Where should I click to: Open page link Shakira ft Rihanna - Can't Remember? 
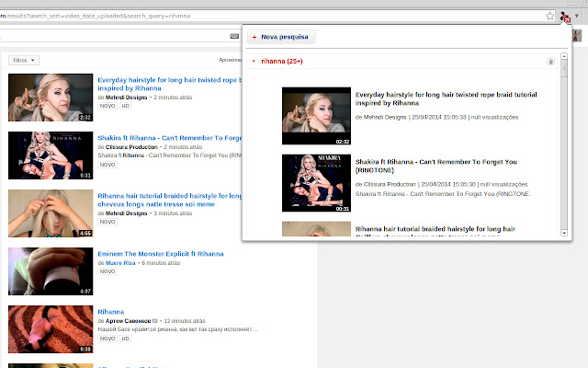(x=169, y=138)
